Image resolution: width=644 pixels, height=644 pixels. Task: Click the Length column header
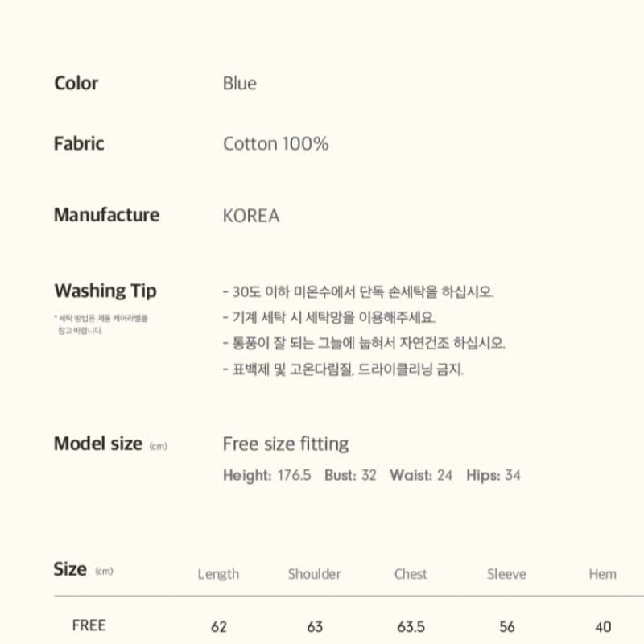click(218, 574)
